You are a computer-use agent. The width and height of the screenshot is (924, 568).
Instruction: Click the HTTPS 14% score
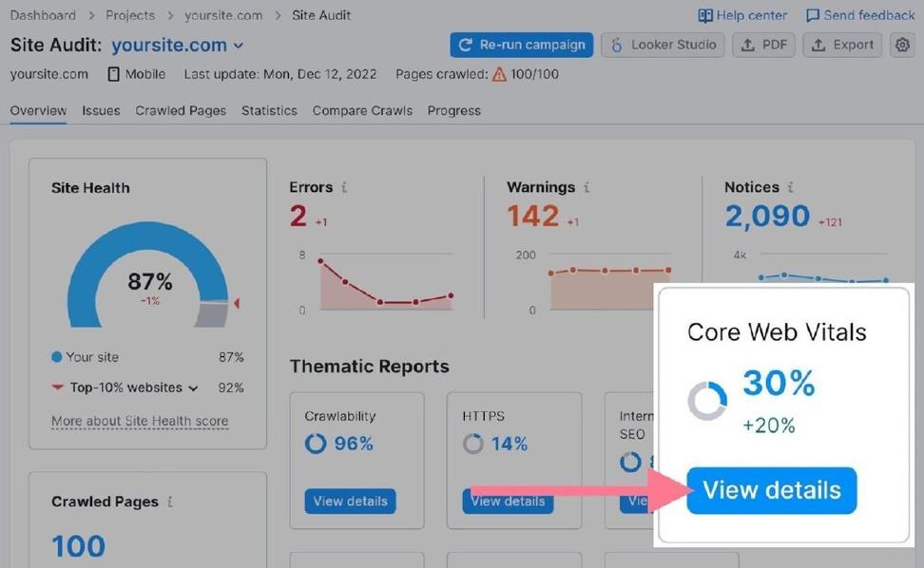click(x=510, y=444)
